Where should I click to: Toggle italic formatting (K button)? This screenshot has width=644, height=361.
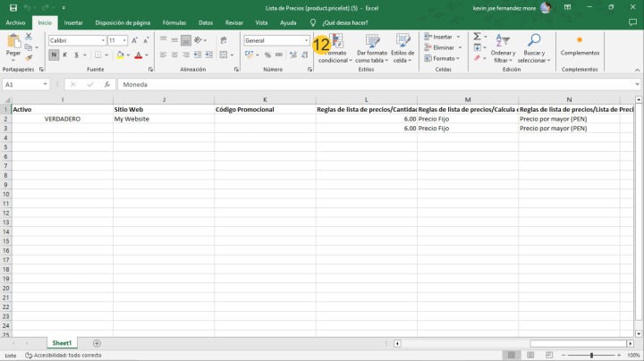[65, 55]
